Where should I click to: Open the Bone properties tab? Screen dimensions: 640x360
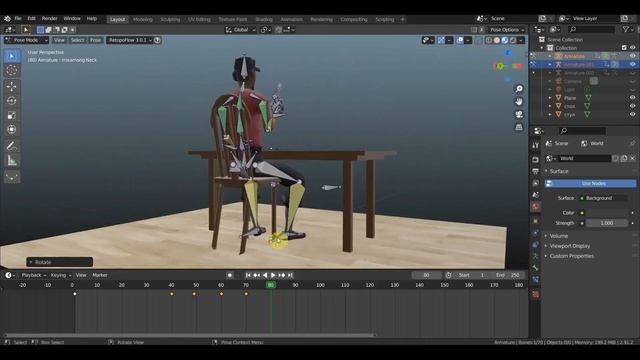pos(536,268)
